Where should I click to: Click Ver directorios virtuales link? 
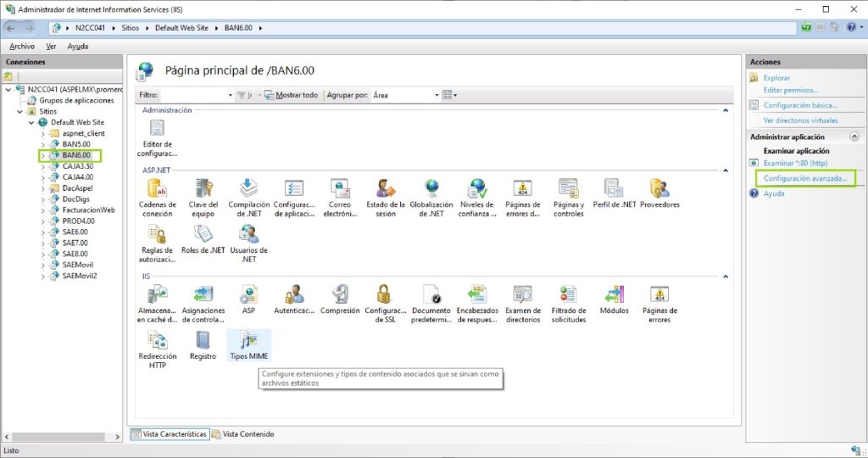(x=800, y=120)
